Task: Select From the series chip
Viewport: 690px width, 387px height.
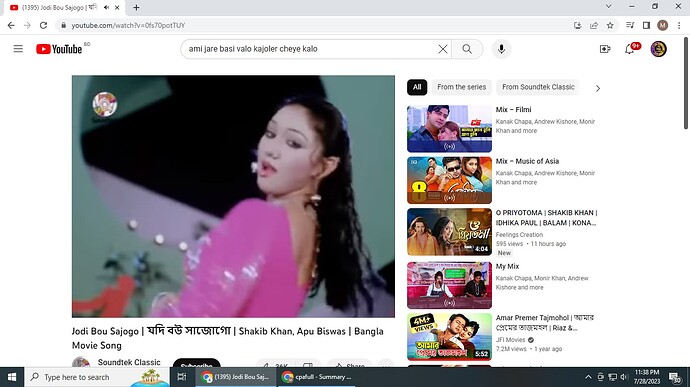Action: (461, 87)
